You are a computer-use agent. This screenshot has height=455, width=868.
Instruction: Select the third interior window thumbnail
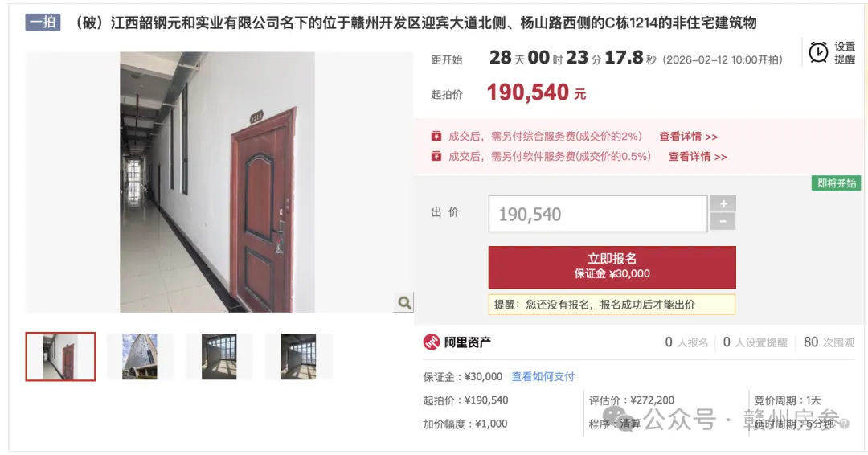click(x=219, y=356)
